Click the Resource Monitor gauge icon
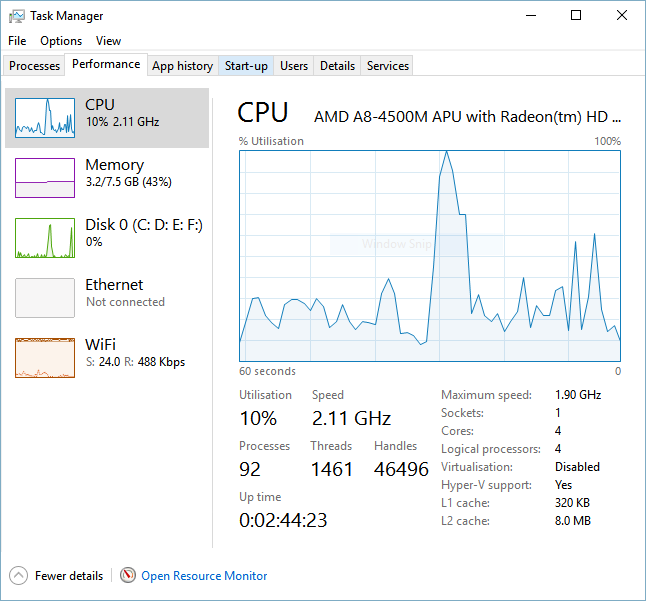Screen dimensions: 646x601 pos(128,575)
